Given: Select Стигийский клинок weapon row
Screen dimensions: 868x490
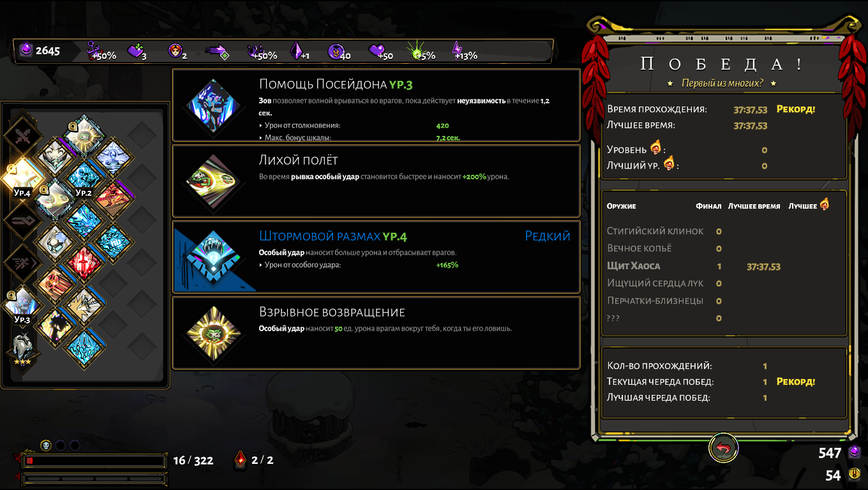Looking at the screenshot, I should tap(724, 231).
